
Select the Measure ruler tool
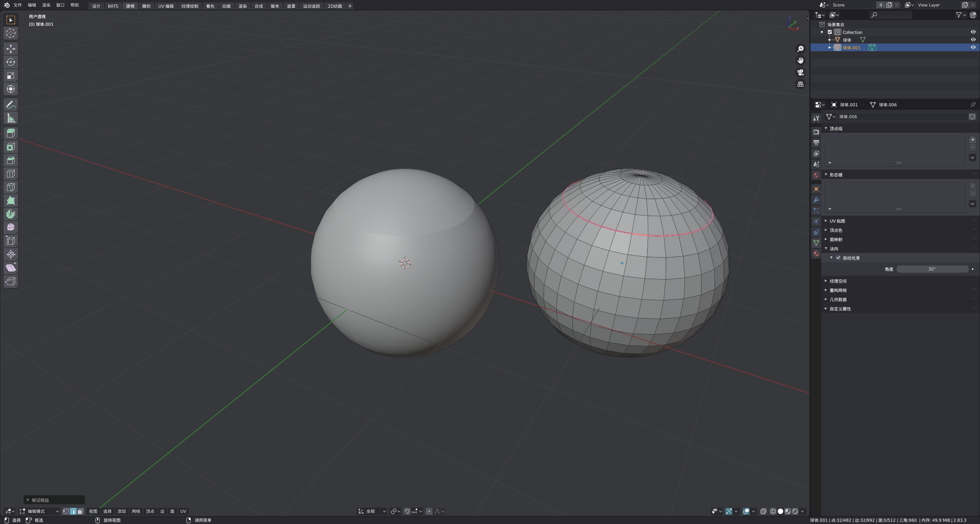tap(11, 118)
